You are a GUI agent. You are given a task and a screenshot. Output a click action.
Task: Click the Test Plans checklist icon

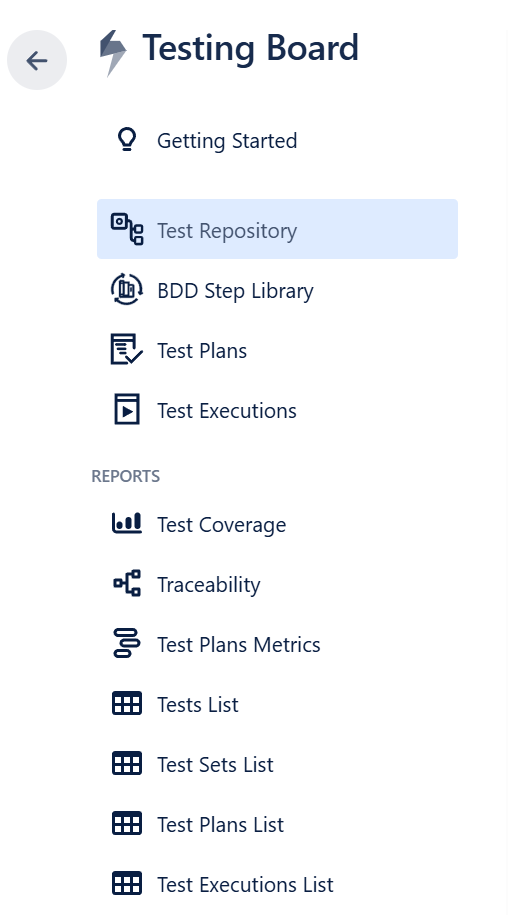click(127, 350)
